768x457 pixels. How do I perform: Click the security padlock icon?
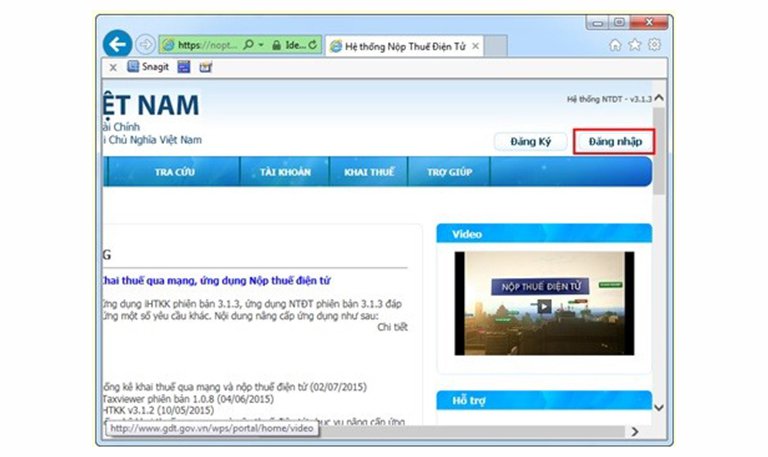pyautogui.click(x=276, y=45)
